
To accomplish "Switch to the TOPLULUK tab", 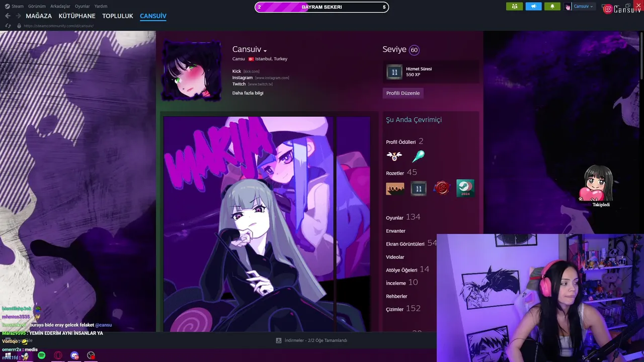I will coord(118,16).
